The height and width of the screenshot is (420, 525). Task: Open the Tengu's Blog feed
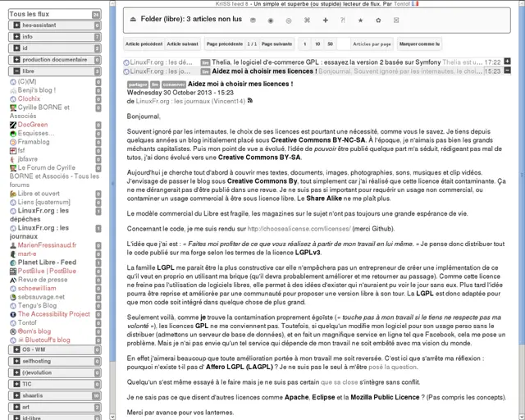click(x=37, y=305)
